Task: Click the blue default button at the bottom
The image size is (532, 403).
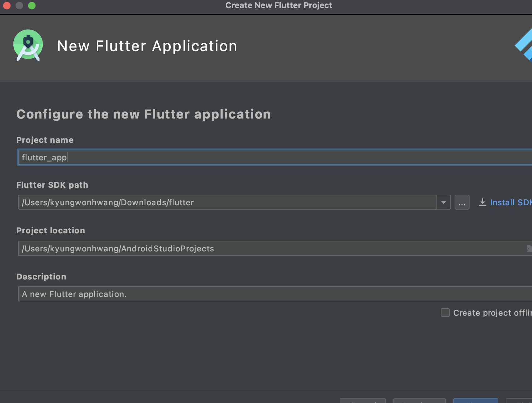Action: (475, 401)
